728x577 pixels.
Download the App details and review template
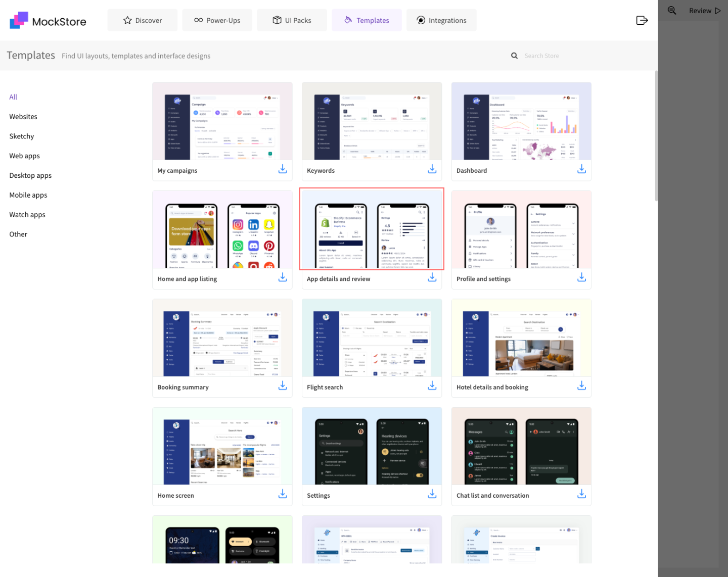(432, 277)
